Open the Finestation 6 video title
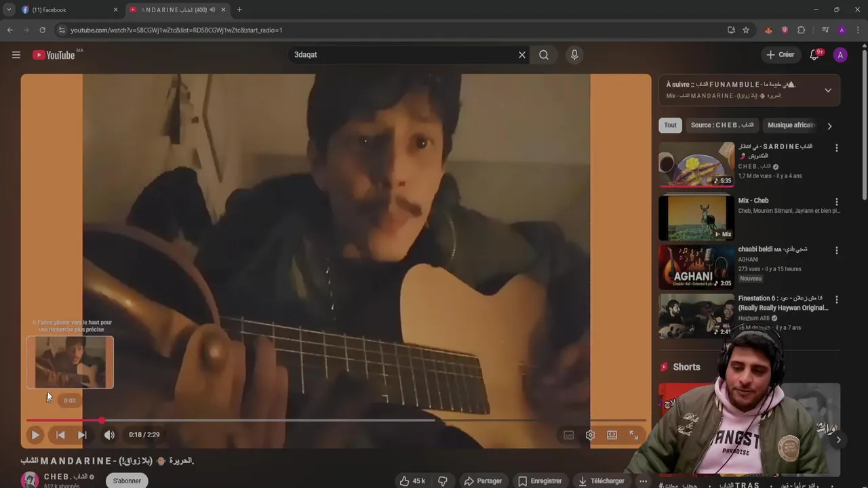The image size is (868, 488). pos(783,303)
